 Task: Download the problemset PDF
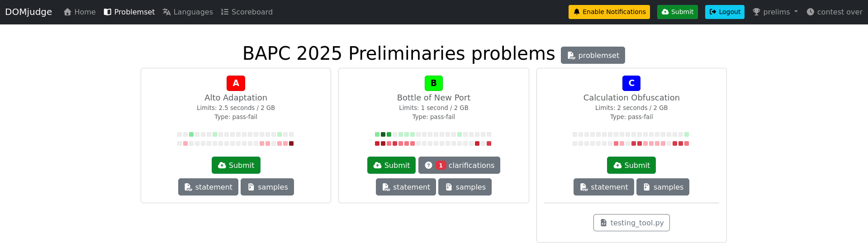593,55
